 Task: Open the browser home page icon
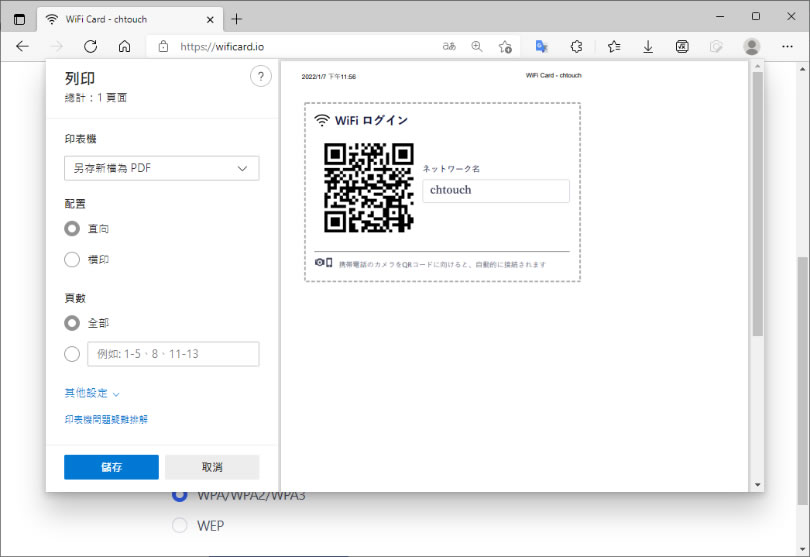tap(124, 47)
